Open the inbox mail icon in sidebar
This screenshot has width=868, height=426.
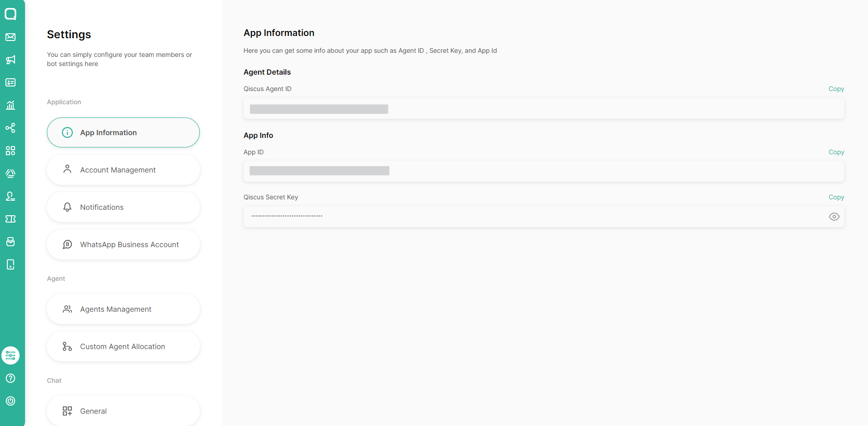(10, 37)
